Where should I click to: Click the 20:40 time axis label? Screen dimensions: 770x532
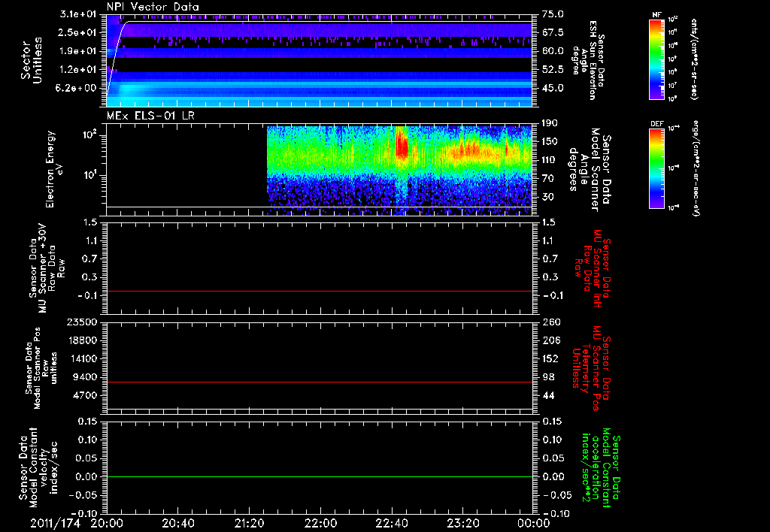pyautogui.click(x=177, y=524)
